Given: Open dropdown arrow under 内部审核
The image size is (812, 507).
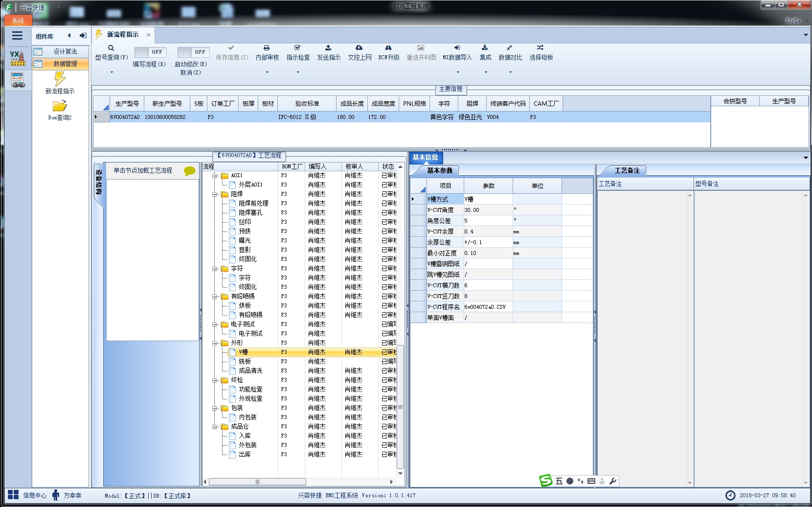Looking at the screenshot, I should pyautogui.click(x=267, y=72).
